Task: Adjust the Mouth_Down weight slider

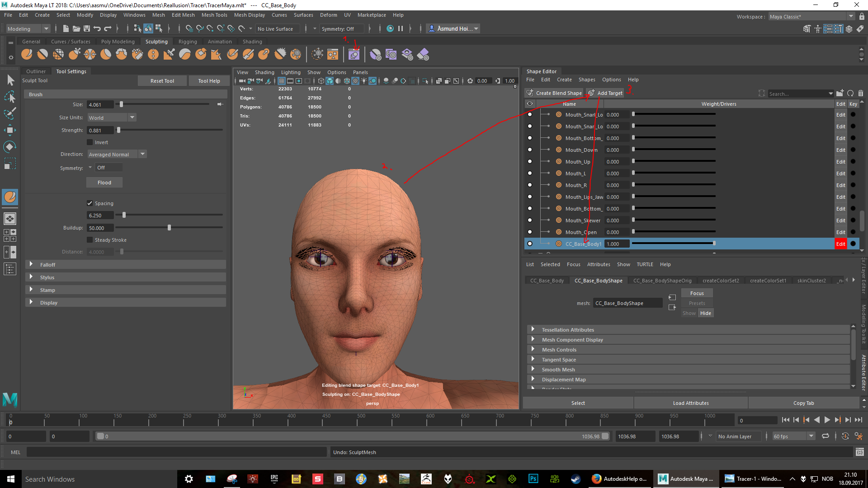Action: pos(633,150)
